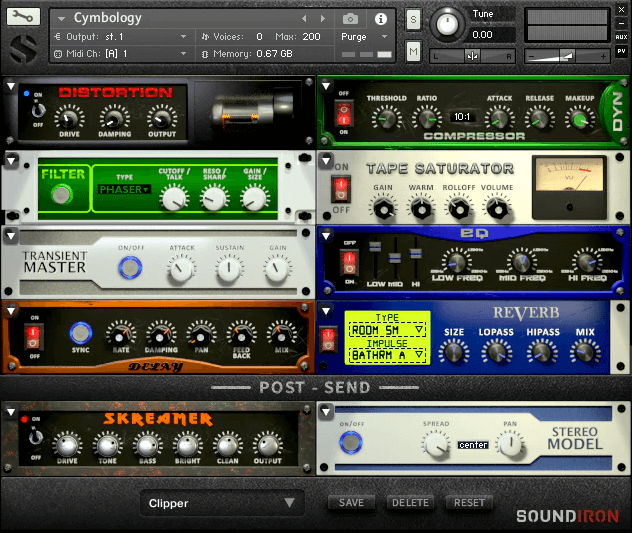Toggle the Delay SYNC button
This screenshot has height=533, width=632.
pyautogui.click(x=81, y=333)
